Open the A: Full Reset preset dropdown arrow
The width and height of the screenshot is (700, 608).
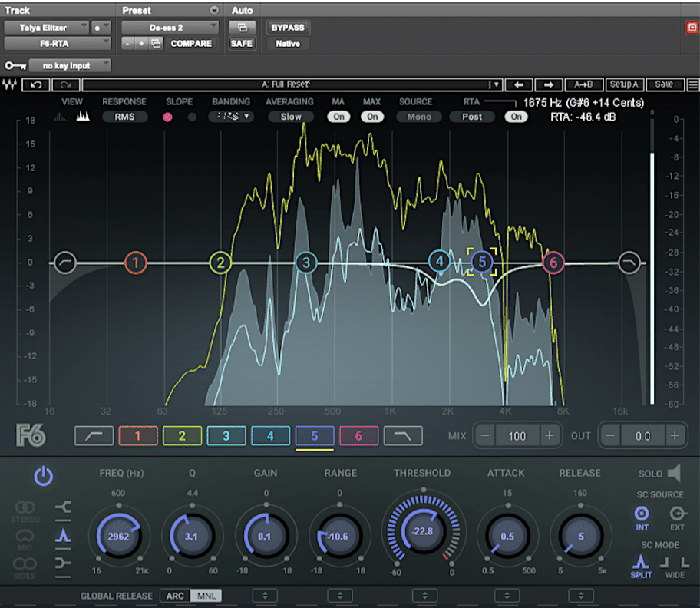tap(496, 84)
